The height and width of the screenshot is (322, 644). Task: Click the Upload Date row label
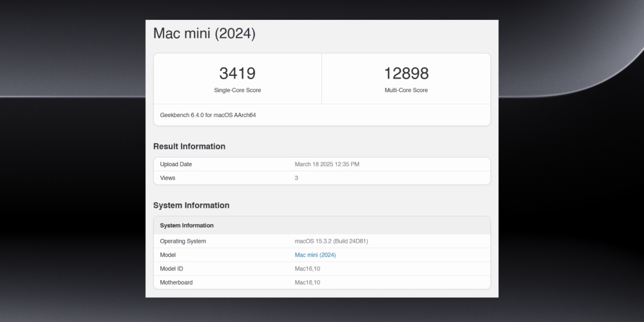(x=176, y=164)
